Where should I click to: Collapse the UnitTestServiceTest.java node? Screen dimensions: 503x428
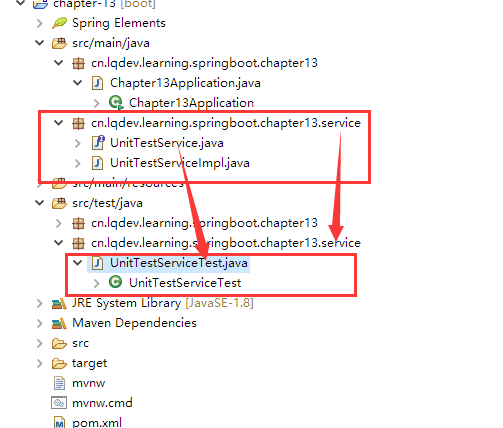coord(78,263)
